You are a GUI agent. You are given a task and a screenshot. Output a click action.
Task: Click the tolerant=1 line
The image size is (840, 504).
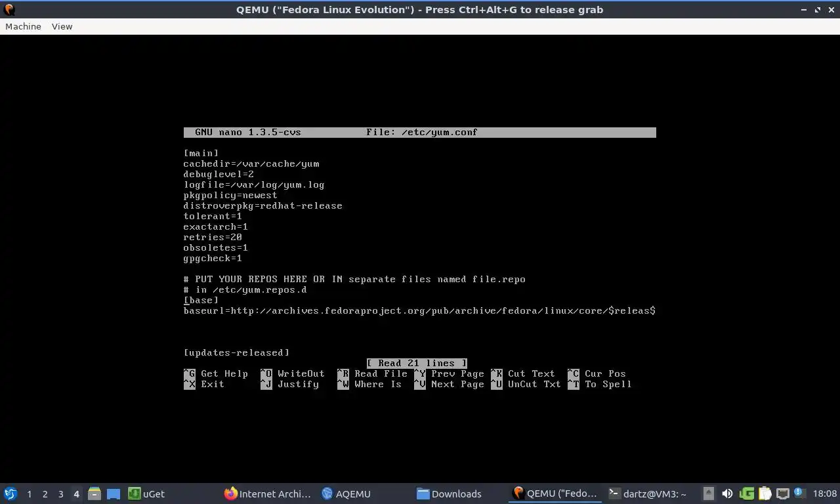pyautogui.click(x=213, y=216)
